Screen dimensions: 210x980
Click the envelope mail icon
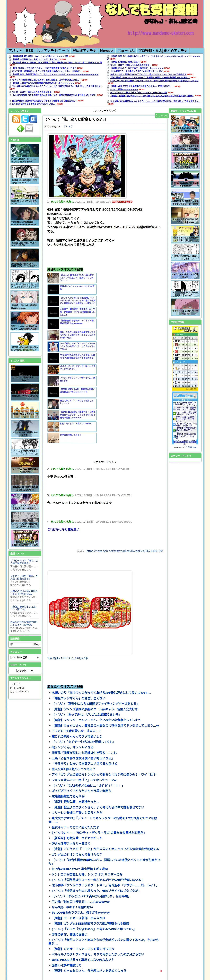[x=29, y=129]
